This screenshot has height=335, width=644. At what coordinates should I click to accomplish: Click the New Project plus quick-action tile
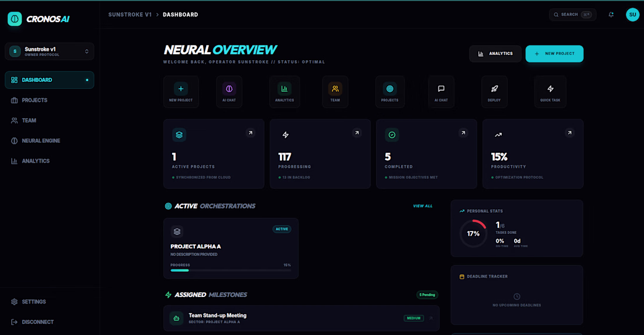[181, 92]
